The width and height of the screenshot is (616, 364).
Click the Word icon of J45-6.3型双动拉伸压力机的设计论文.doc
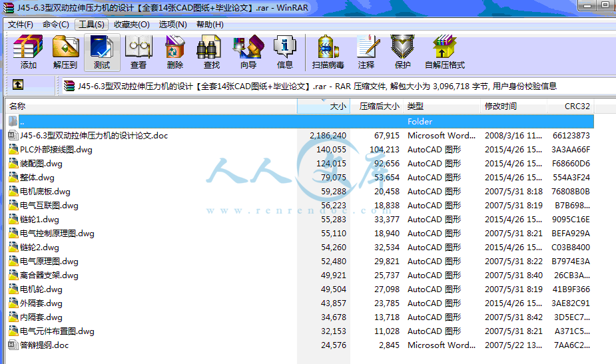click(x=13, y=136)
